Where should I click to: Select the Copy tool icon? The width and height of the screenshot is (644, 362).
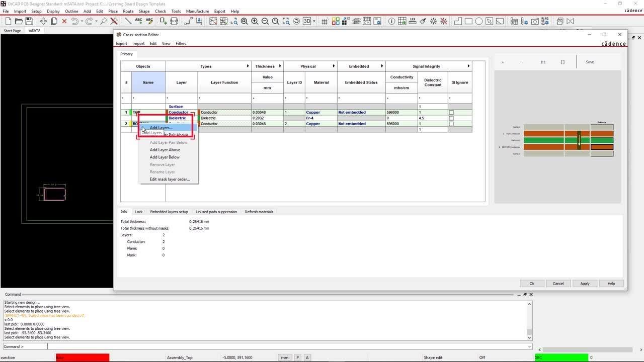click(x=54, y=21)
